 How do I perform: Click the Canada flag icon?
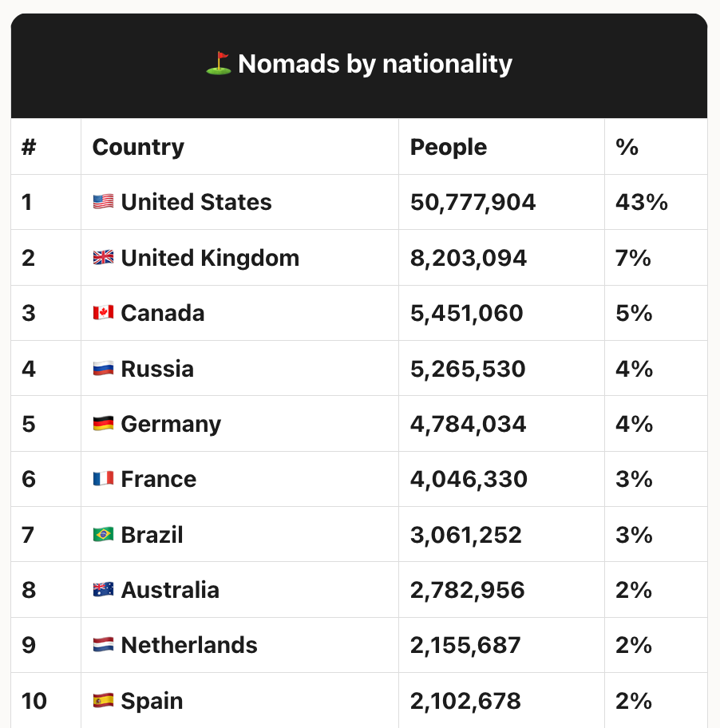point(103,313)
